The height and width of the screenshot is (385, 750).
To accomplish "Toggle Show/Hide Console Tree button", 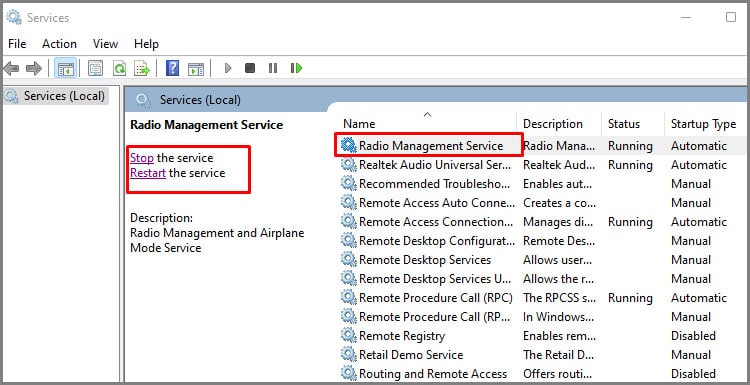I will pyautogui.click(x=66, y=68).
